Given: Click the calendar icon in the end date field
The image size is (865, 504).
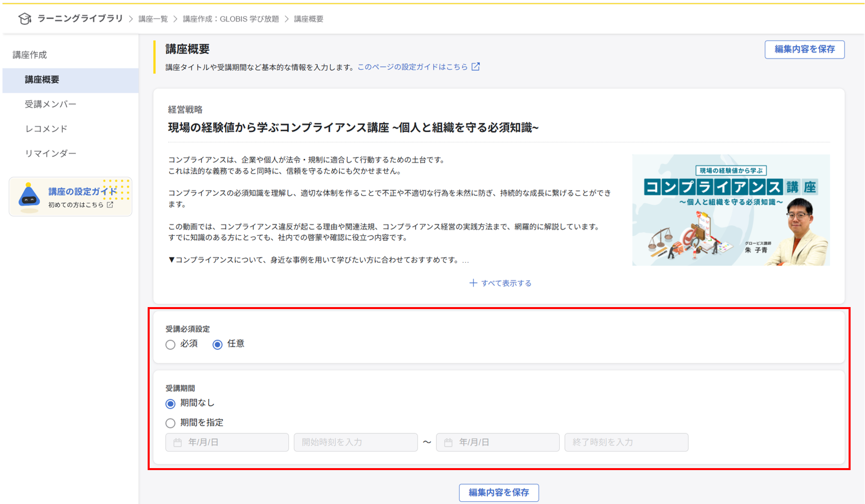Looking at the screenshot, I should tap(448, 443).
